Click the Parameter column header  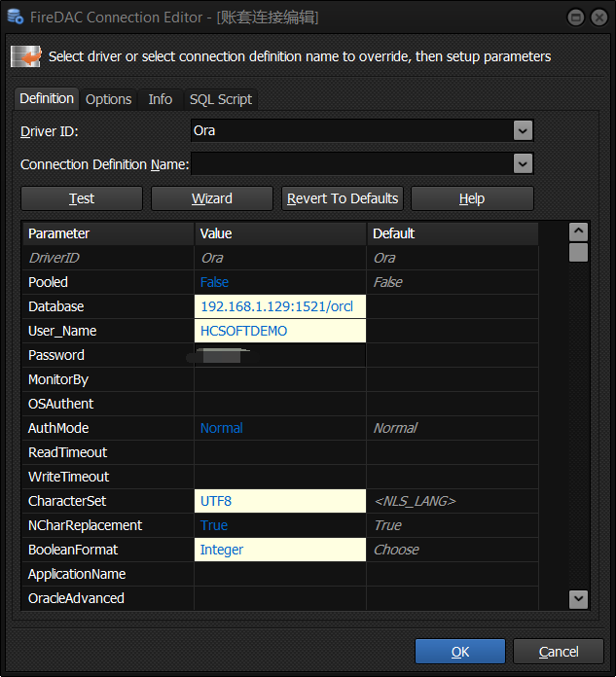coord(108,233)
